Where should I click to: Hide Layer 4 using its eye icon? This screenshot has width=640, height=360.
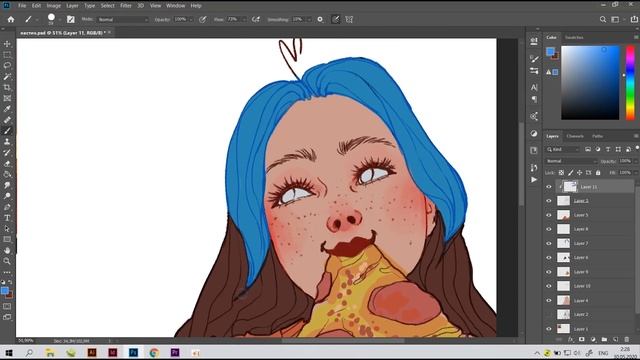click(x=549, y=301)
